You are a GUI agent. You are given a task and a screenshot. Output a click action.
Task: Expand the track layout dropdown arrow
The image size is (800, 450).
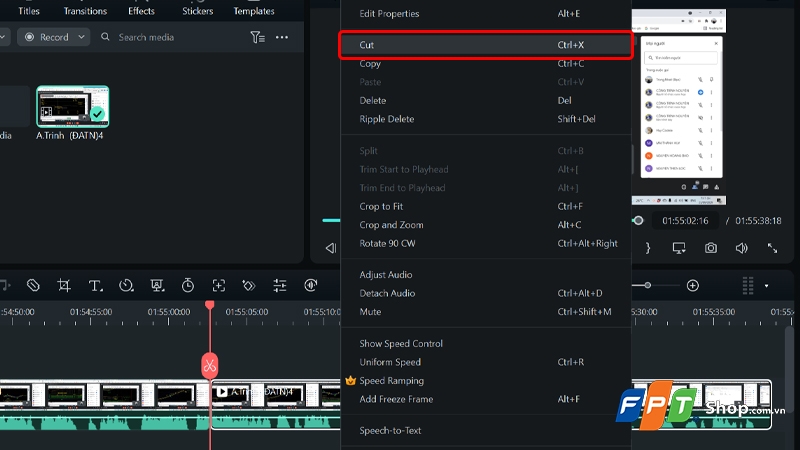[766, 286]
